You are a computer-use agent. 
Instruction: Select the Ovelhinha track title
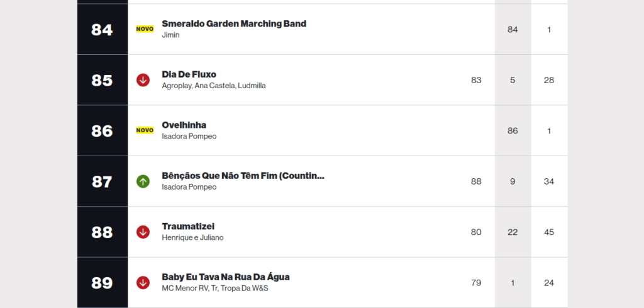(x=184, y=125)
